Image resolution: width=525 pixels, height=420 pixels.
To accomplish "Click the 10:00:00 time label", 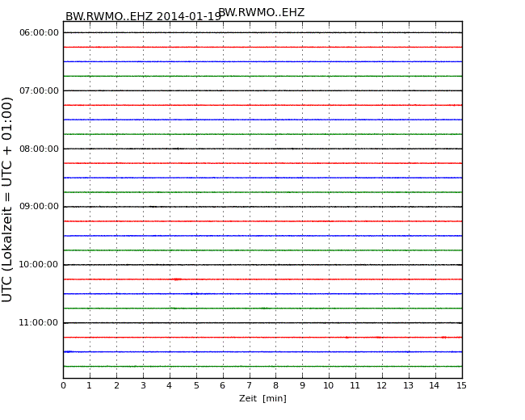I will (39, 265).
